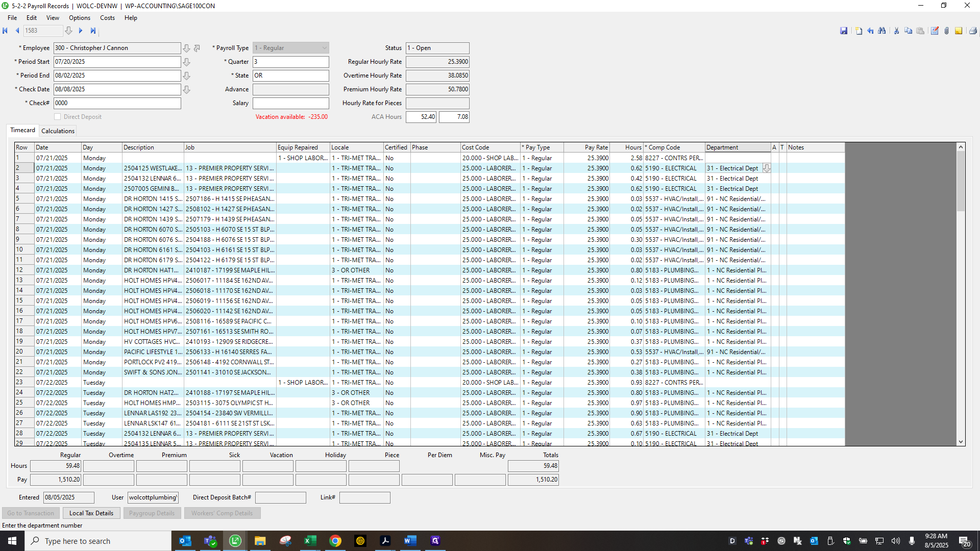Screen dimensions: 980x551
Task: Click the Go to Transaction button
Action: click(x=31, y=513)
